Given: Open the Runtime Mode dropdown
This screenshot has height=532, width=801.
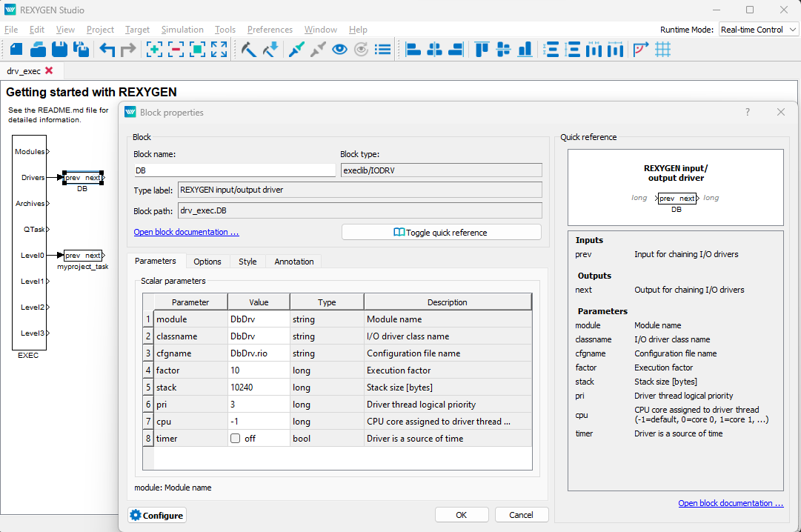Looking at the screenshot, I should (x=758, y=30).
